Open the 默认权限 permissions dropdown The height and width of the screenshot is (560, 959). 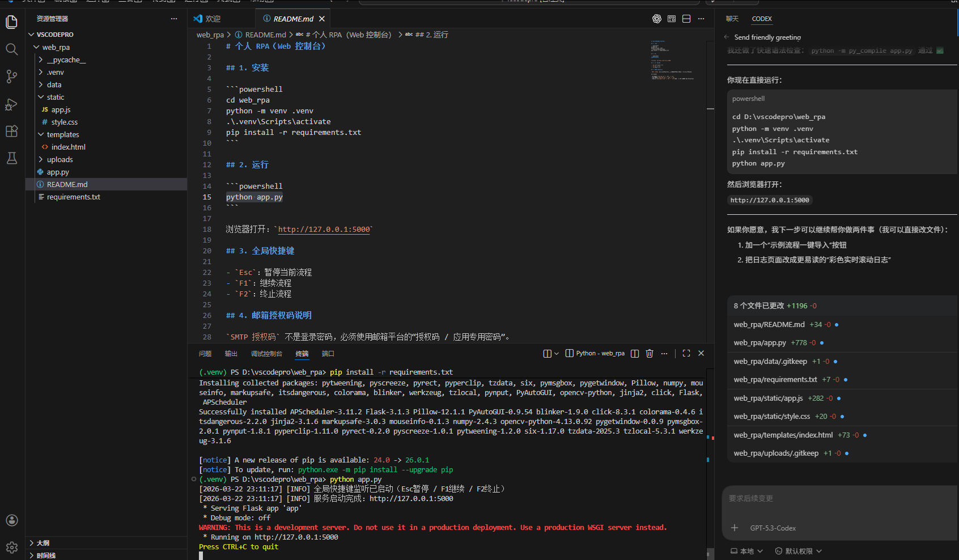click(799, 551)
